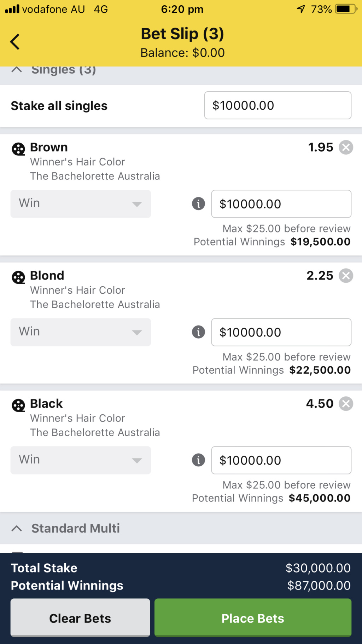Tap the battery indicator in status bar

point(346,9)
